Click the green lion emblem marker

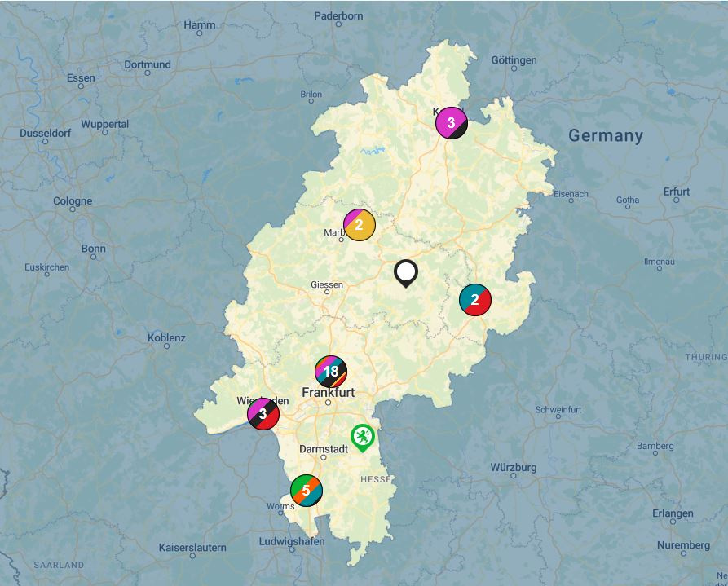pos(362,436)
